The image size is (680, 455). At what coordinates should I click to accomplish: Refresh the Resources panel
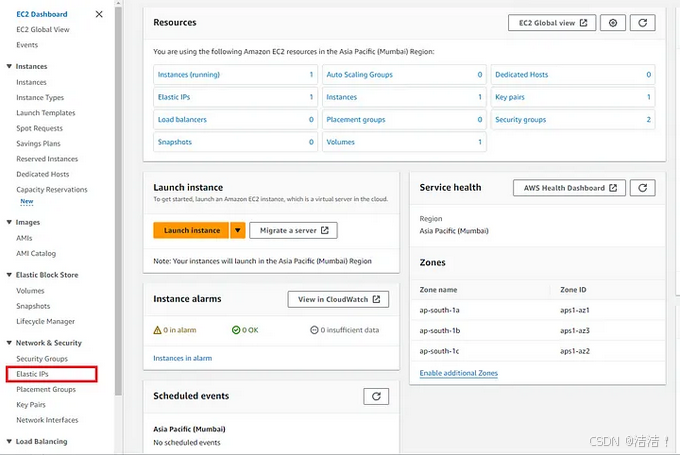point(642,23)
